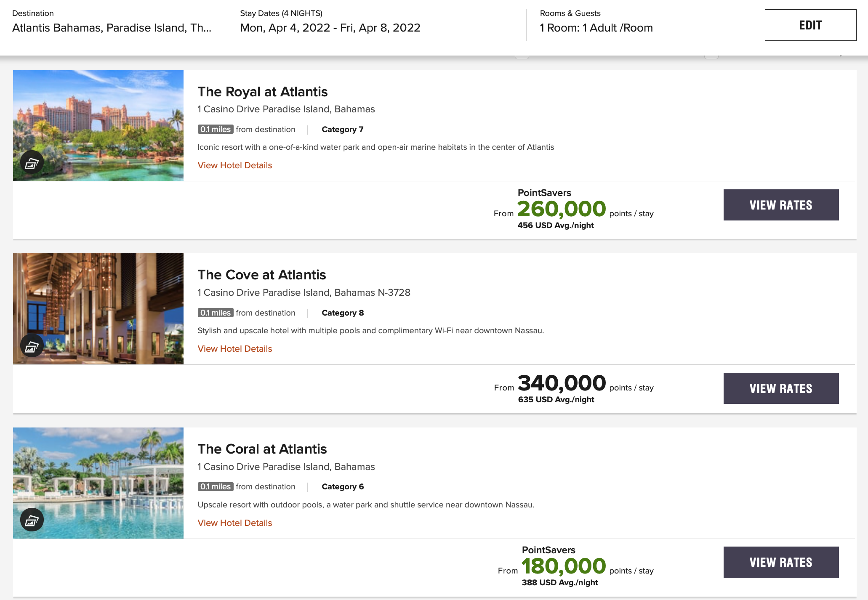Click the EDIT search button

tap(810, 25)
